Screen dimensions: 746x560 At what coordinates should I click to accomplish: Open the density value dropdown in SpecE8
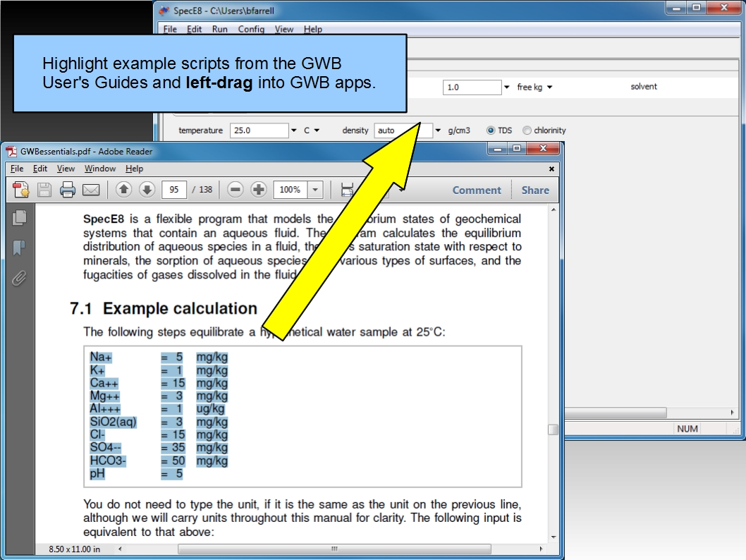(438, 130)
